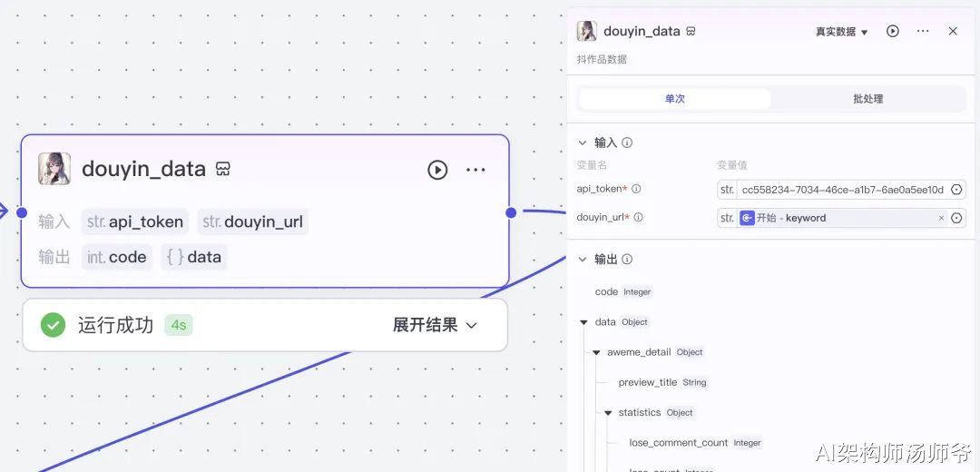Select the int code output tag on node
Image resolution: width=980 pixels, height=472 pixels.
pyautogui.click(x=117, y=257)
